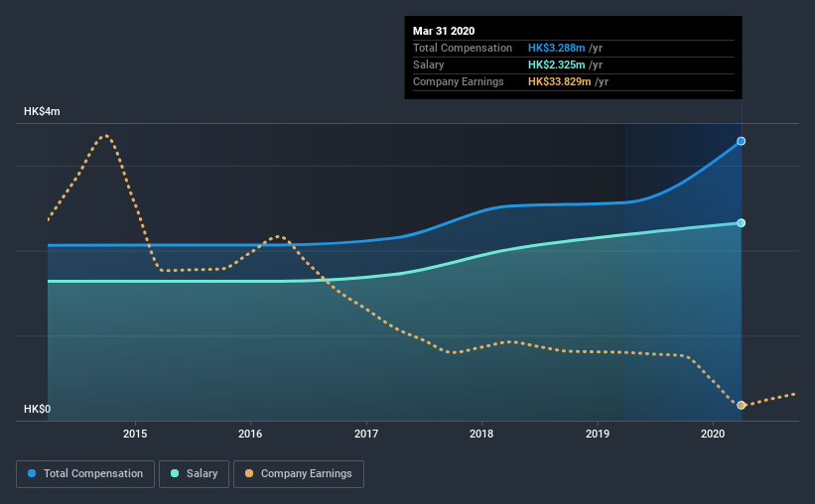815x504 pixels.
Task: Click the HK$3.288m total compensation value
Action: 557,48
